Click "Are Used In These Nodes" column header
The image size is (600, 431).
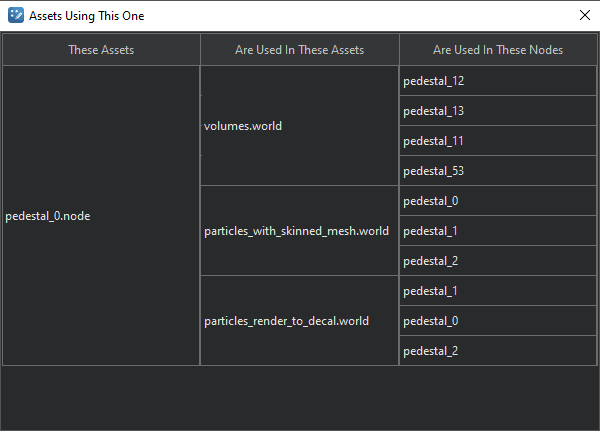pyautogui.click(x=497, y=50)
